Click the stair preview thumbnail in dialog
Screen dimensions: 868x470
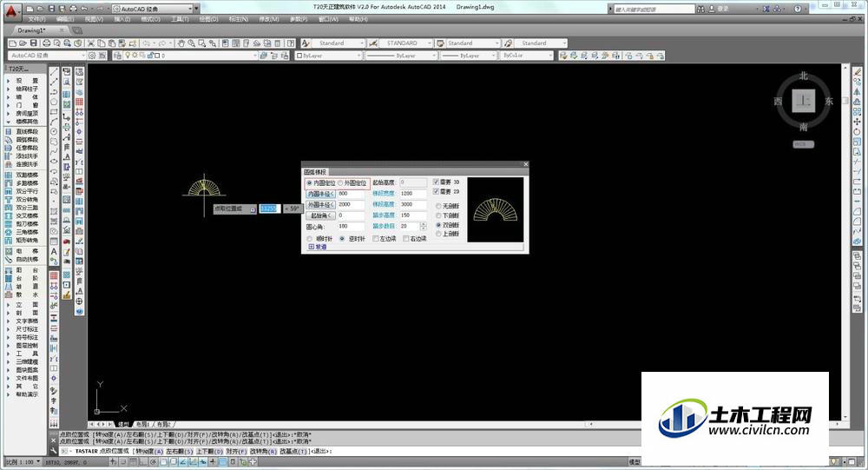tap(496, 209)
